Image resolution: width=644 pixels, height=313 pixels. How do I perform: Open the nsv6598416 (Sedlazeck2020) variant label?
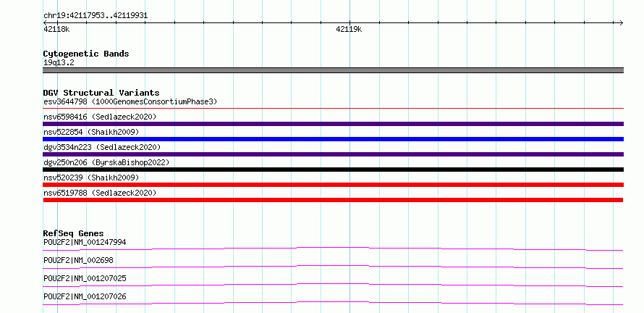(100, 117)
